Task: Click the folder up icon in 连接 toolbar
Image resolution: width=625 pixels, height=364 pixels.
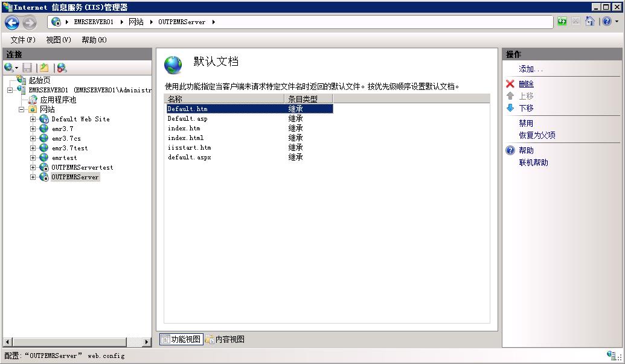Action: 44,68
